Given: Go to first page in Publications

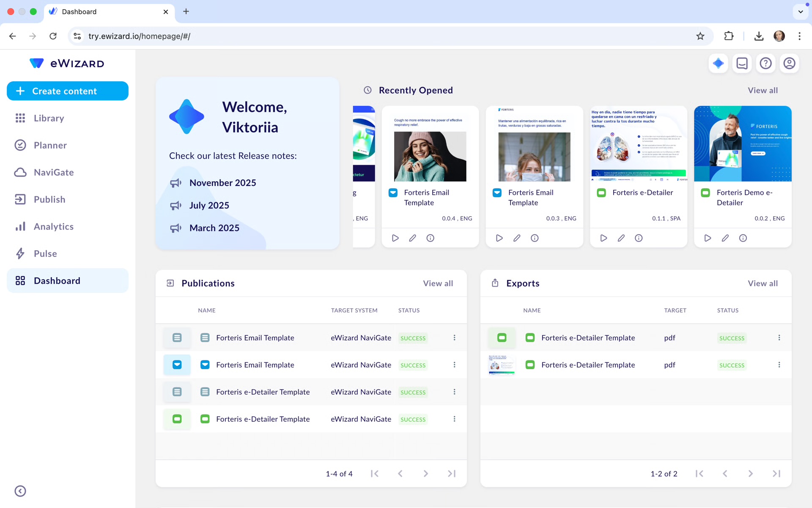Looking at the screenshot, I should click(x=375, y=474).
